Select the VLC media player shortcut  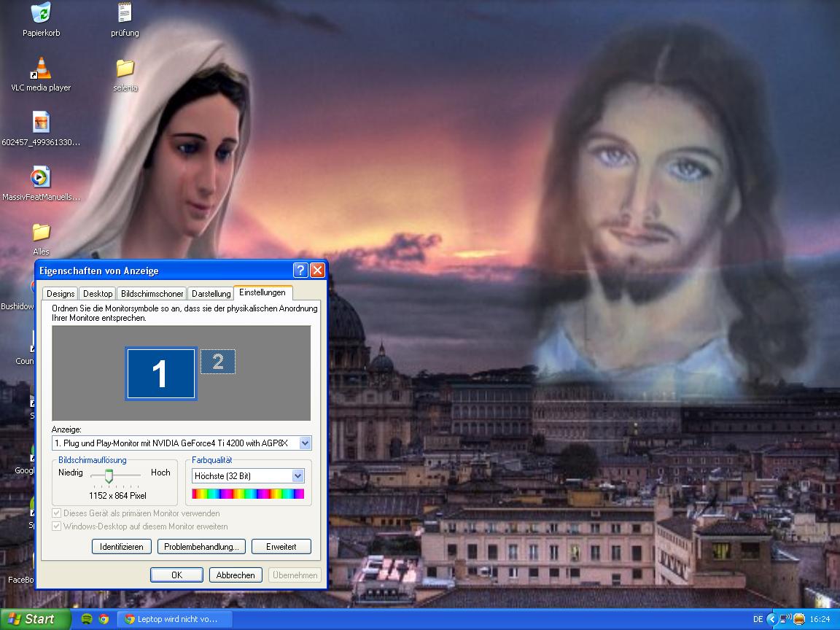[41, 69]
